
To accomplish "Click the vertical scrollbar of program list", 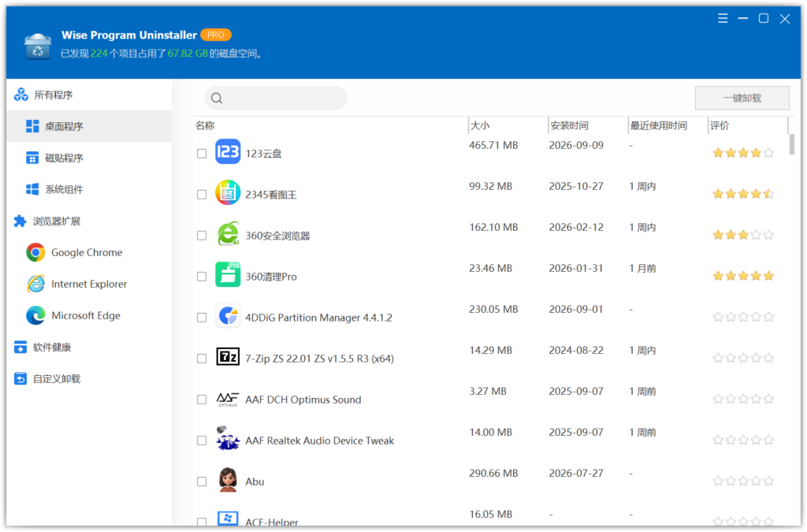I will coord(791,144).
